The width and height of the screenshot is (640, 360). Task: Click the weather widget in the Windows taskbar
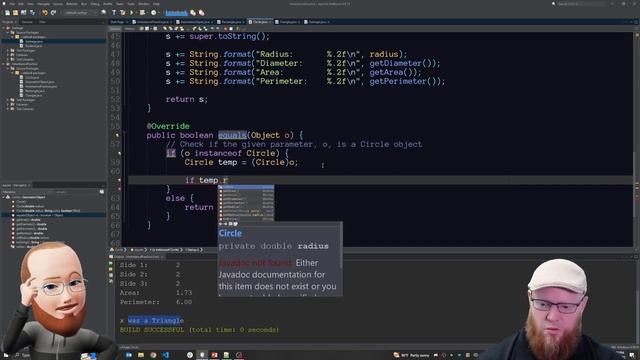tap(411, 355)
